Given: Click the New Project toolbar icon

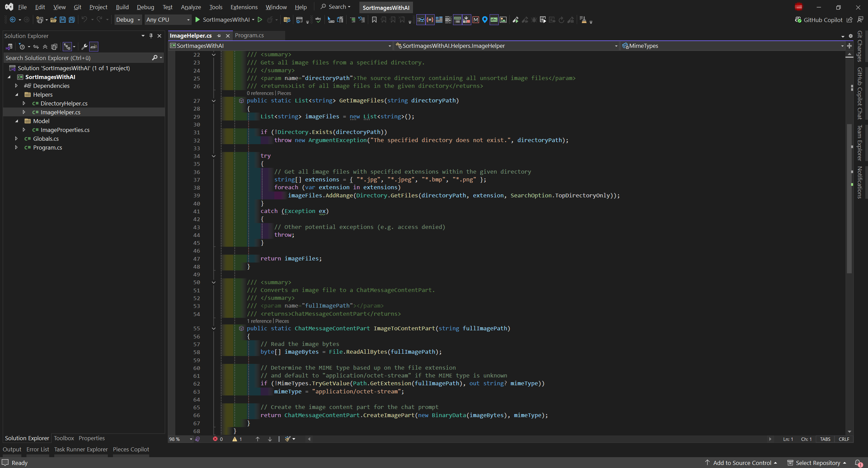Looking at the screenshot, I should coord(40,20).
